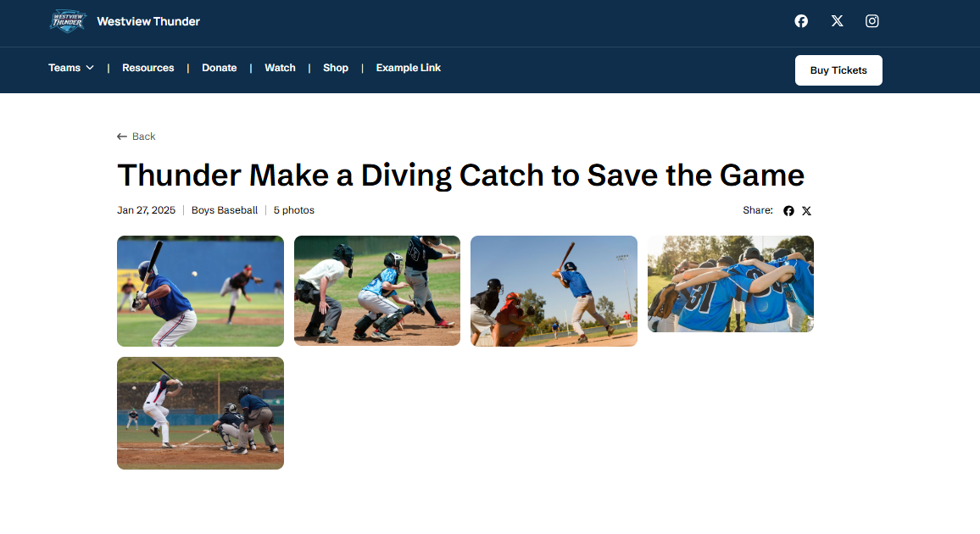Image resolution: width=980 pixels, height=534 pixels.
Task: Click the Westview Thunder site title
Action: tap(148, 21)
